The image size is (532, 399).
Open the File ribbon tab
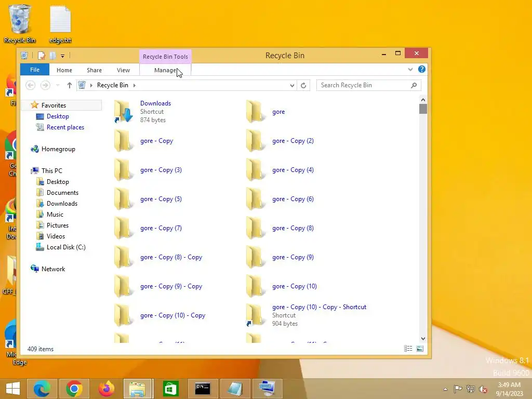pyautogui.click(x=35, y=70)
